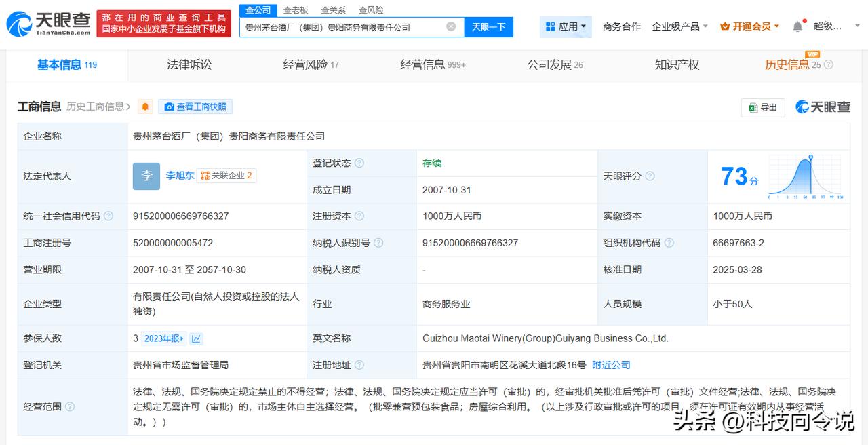This screenshot has width=868, height=445.
Task: Click approval date 2025-03-28
Action: tap(737, 269)
